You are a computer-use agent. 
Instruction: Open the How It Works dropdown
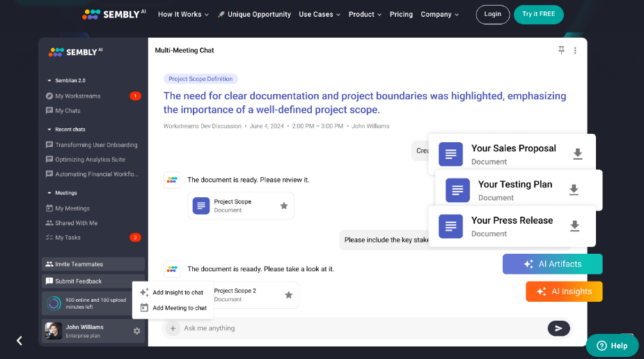(183, 15)
